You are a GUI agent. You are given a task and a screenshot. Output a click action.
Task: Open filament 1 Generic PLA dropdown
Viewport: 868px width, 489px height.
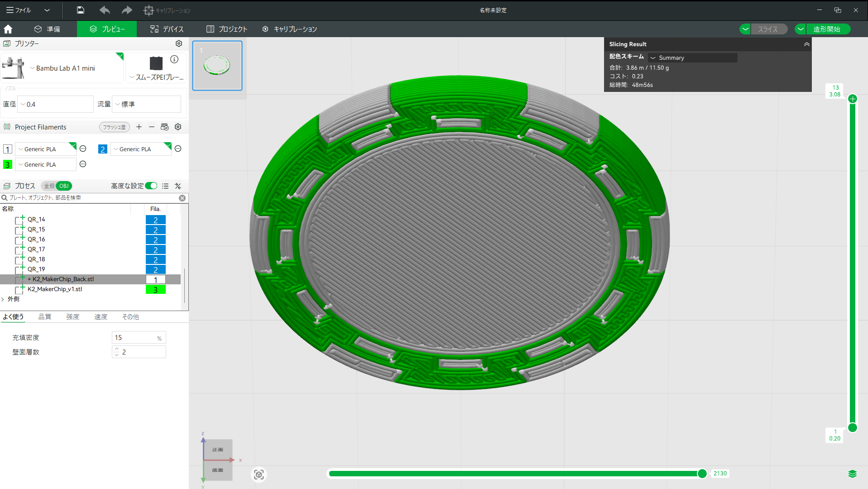coord(46,149)
